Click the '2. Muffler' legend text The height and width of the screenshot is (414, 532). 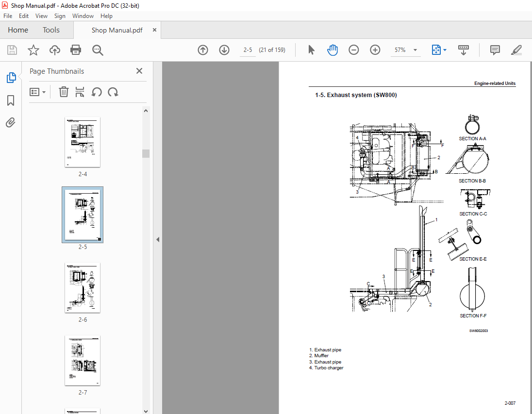tap(318, 356)
